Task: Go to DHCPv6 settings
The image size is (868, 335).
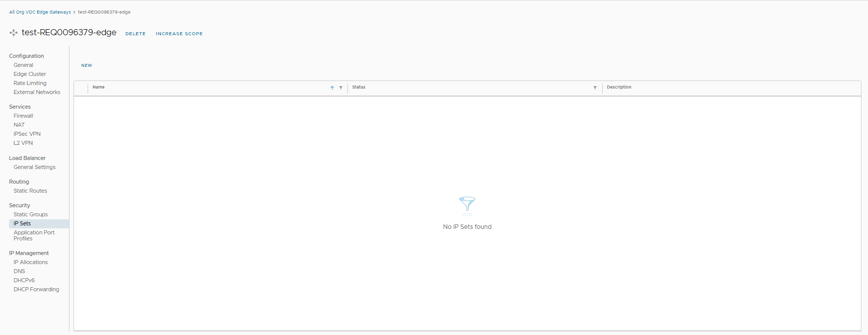Action: [24, 280]
